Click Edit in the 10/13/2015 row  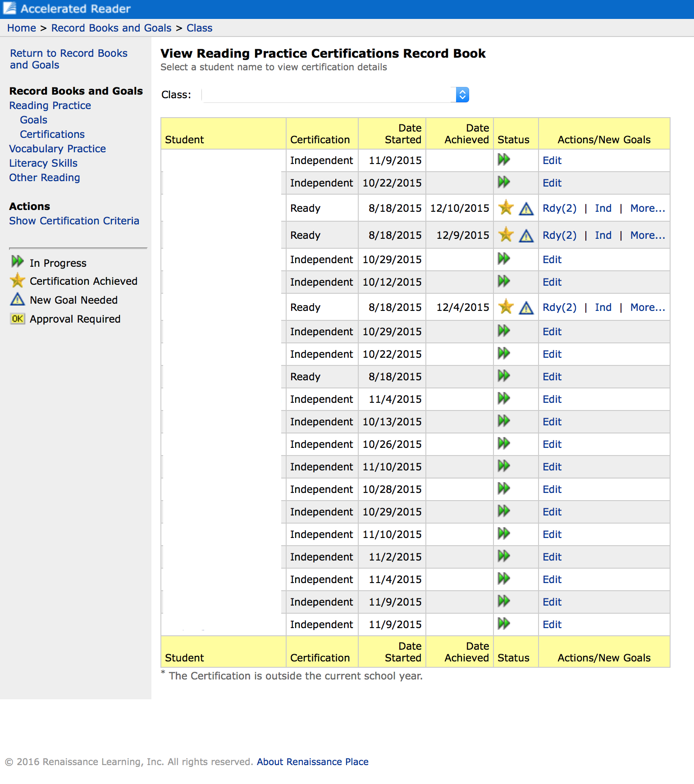(552, 422)
